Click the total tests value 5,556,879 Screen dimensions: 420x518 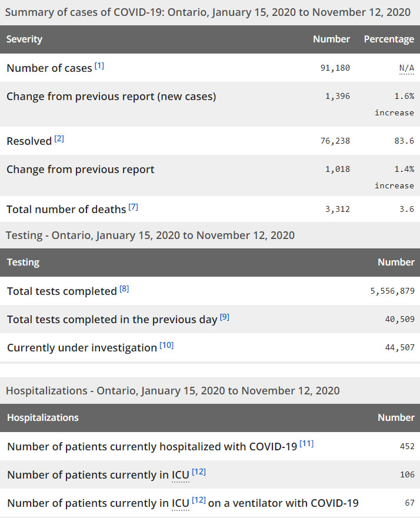coord(390,291)
